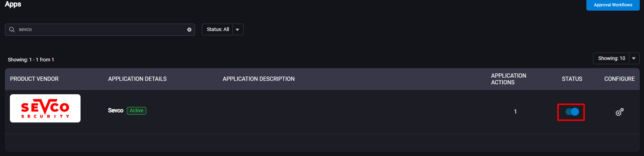Click the Application Details column header

[137, 79]
